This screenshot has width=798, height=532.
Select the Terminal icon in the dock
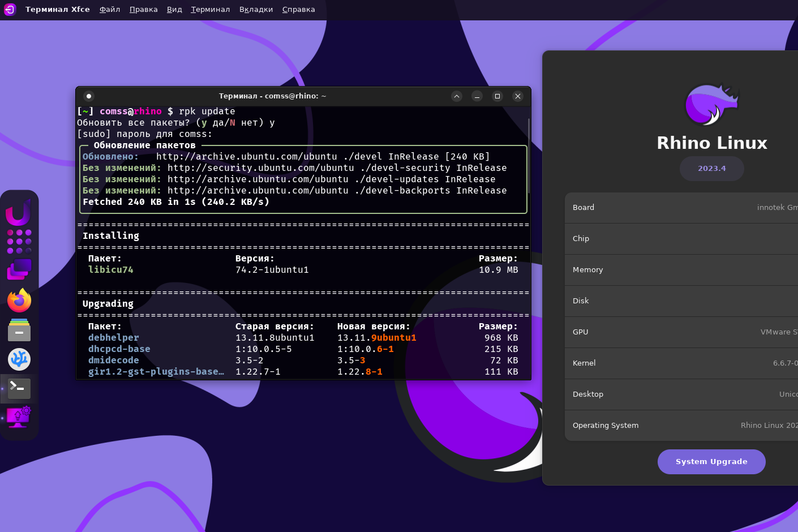tap(19, 389)
